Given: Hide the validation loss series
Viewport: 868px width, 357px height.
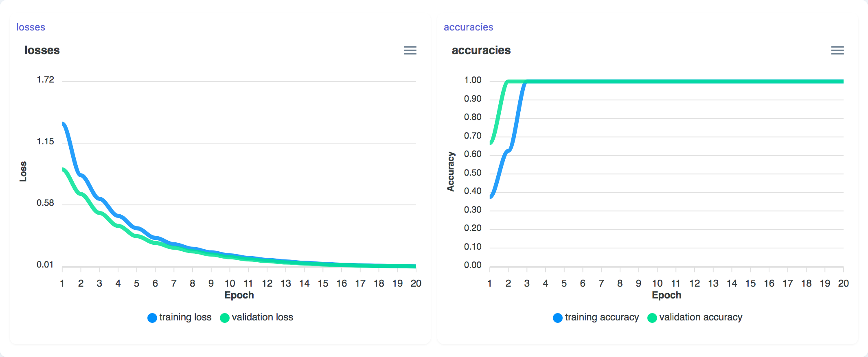Looking at the screenshot, I should click(x=256, y=317).
